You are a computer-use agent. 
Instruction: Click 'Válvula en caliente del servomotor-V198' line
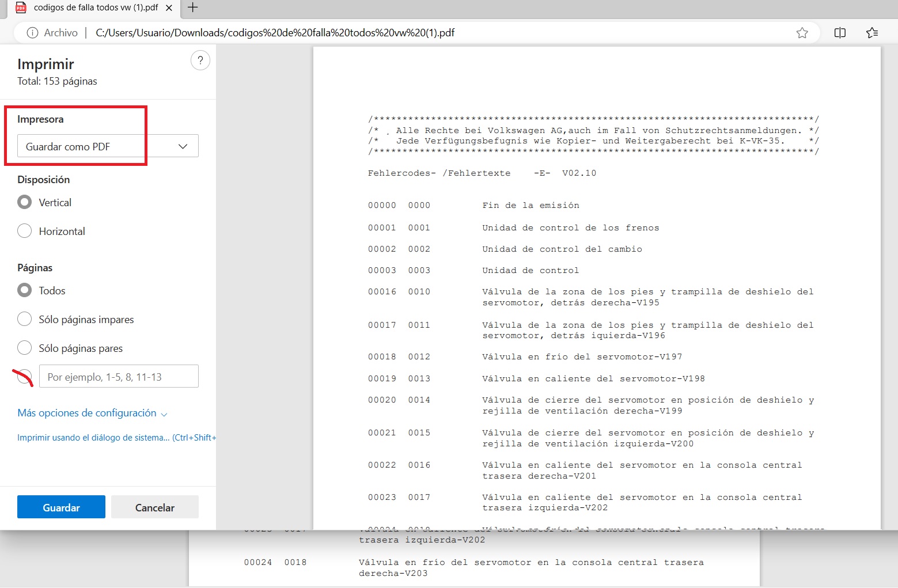pyautogui.click(x=593, y=379)
